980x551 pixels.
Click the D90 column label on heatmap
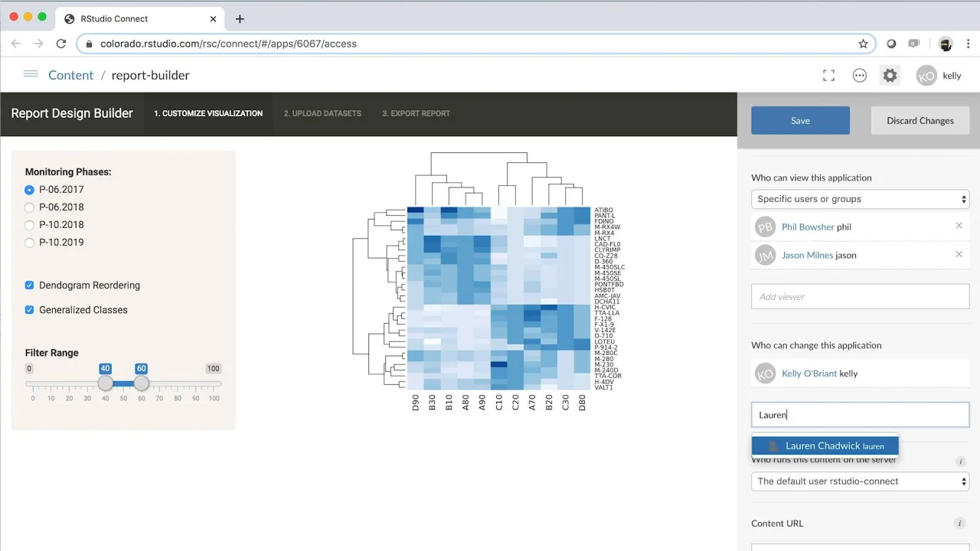pos(416,403)
